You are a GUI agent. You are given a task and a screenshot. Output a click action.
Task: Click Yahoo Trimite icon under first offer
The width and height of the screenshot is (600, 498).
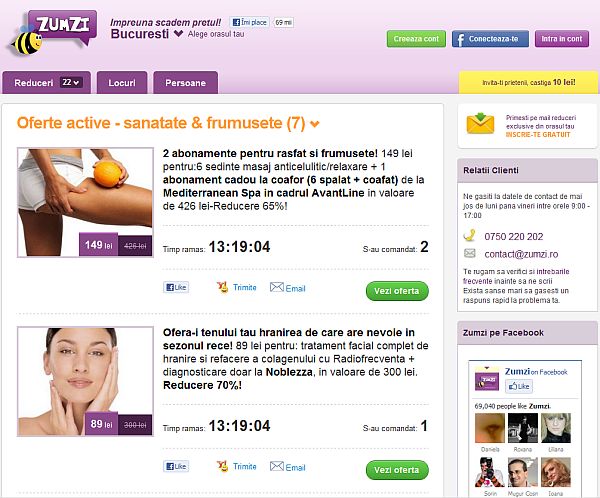click(x=222, y=287)
